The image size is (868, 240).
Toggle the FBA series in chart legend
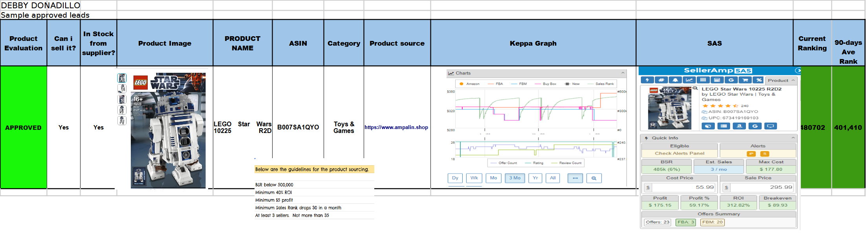[x=495, y=84]
